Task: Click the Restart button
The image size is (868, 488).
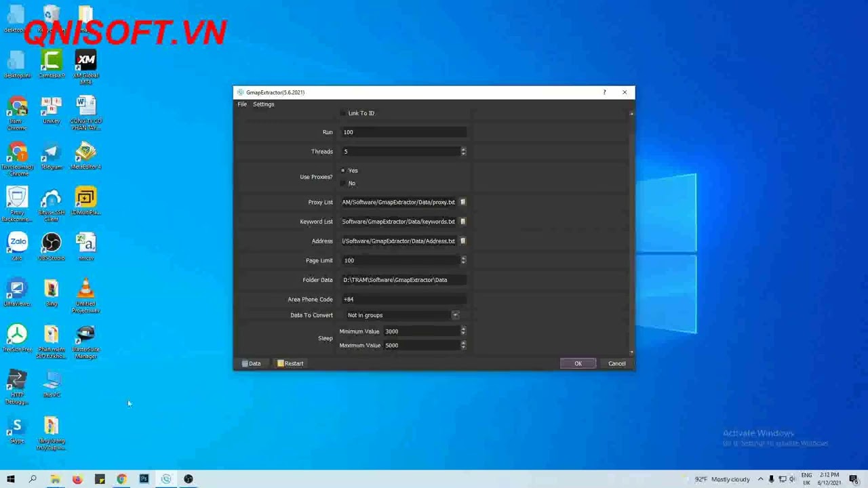Action: tap(290, 363)
